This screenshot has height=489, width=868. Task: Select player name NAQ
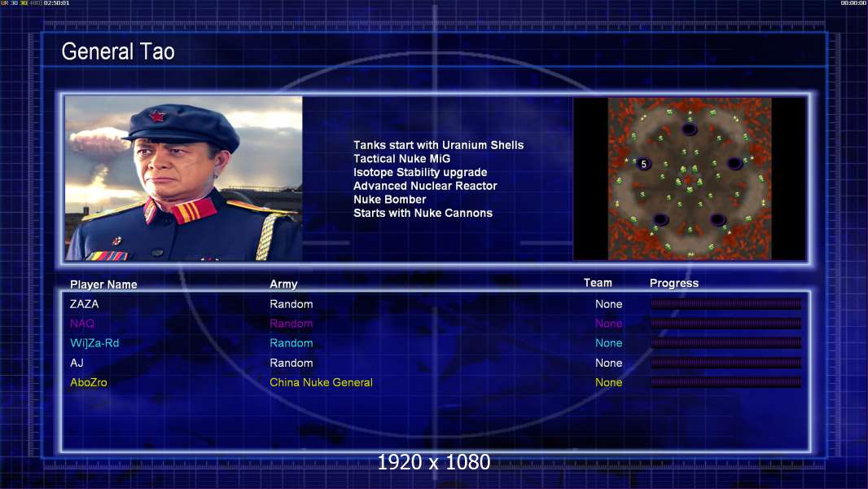coord(82,324)
